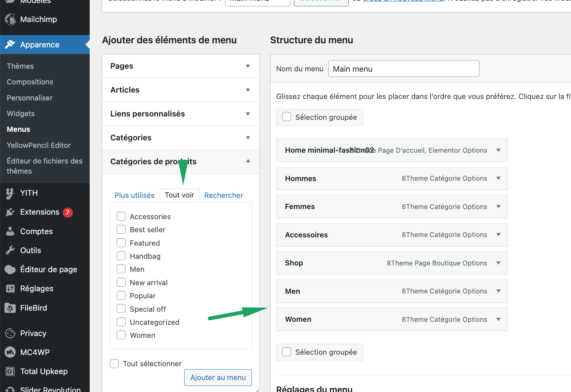The width and height of the screenshot is (571, 392).
Task: Click the Extensions update count badge
Action: pyautogui.click(x=68, y=212)
